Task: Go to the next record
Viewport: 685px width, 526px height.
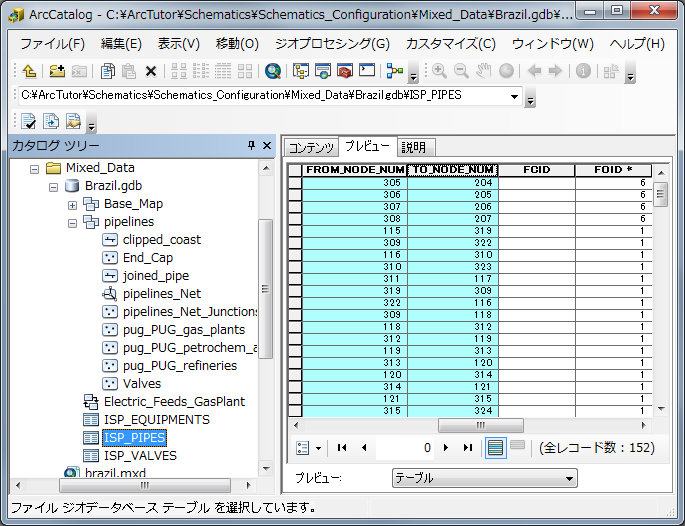Action: [446, 447]
